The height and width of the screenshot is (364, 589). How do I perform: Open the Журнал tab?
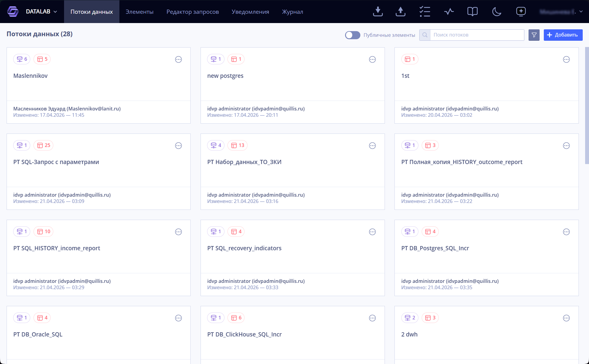[x=292, y=12]
